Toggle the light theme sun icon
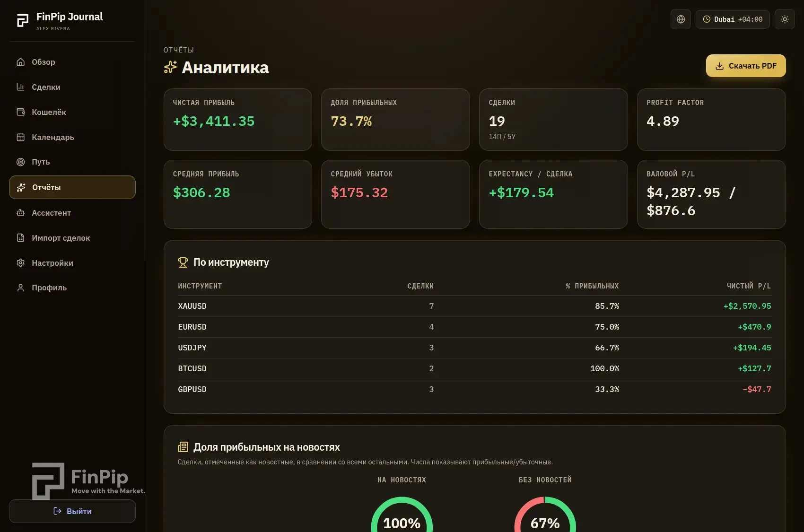Viewport: 804px width, 532px height. click(x=785, y=19)
